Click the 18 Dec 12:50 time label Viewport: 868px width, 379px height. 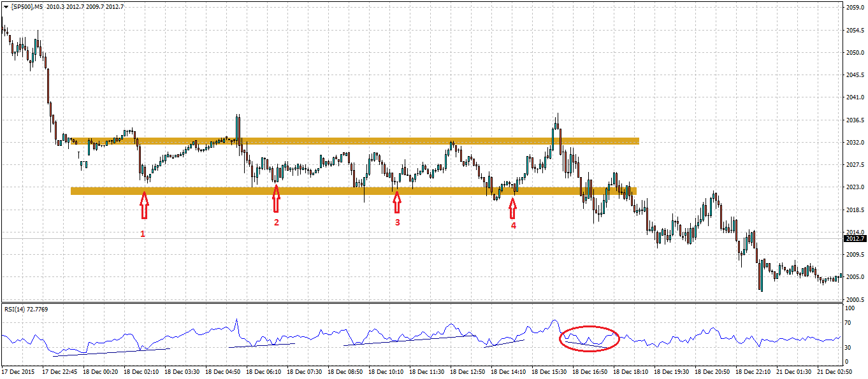coord(468,371)
